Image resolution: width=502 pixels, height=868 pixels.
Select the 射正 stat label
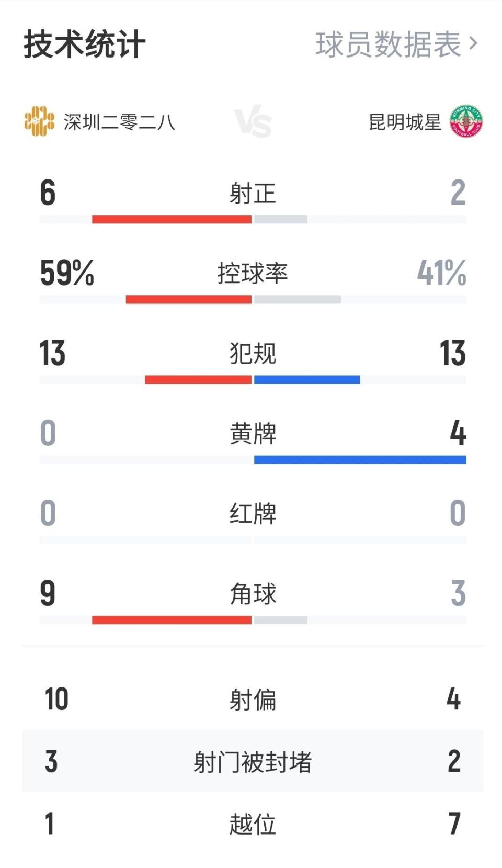(253, 193)
